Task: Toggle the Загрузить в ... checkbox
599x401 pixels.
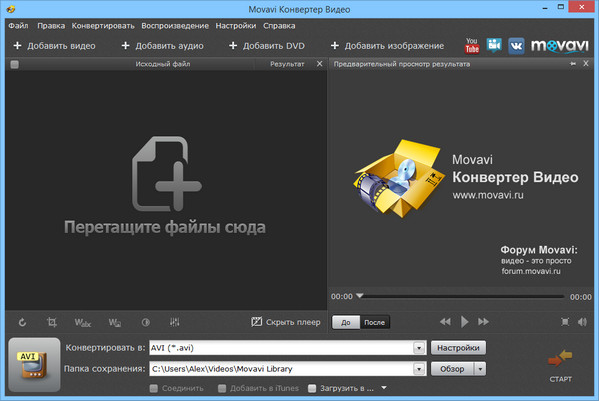Action: 312,388
